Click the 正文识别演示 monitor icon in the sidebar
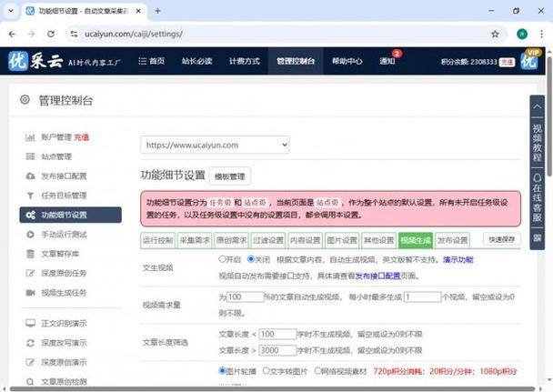Viewport: 553px width, 392px height. 30,323
